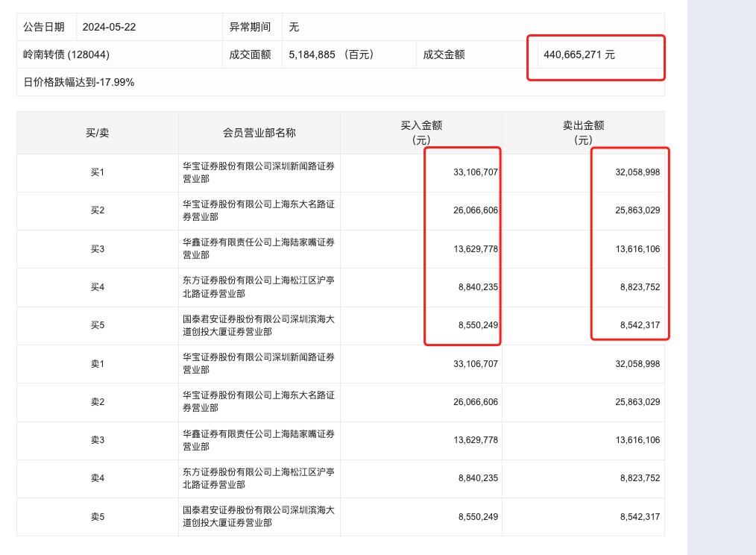Click the branch name in the 买2 row

258,210
